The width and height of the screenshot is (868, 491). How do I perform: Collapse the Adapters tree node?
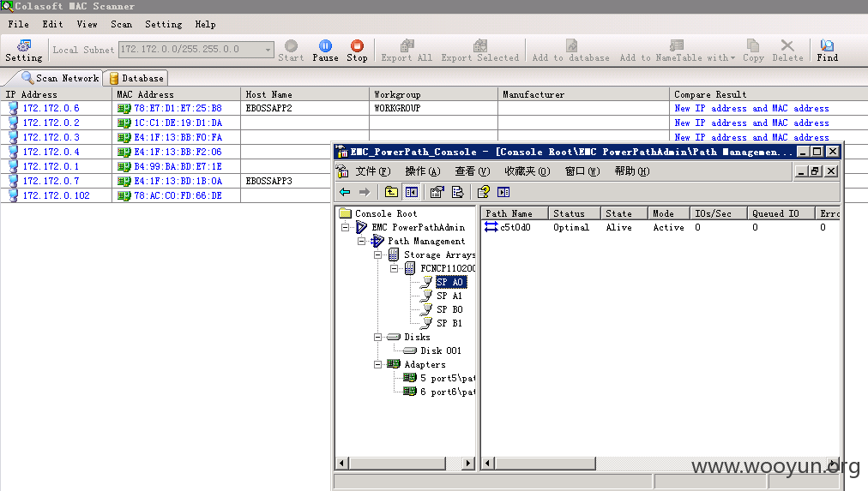(x=377, y=364)
